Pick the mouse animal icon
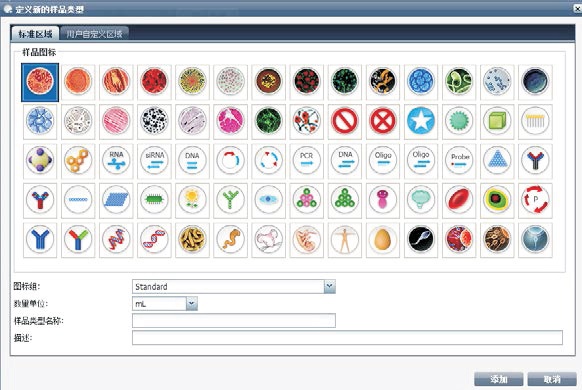The image size is (582, 390). click(x=268, y=240)
